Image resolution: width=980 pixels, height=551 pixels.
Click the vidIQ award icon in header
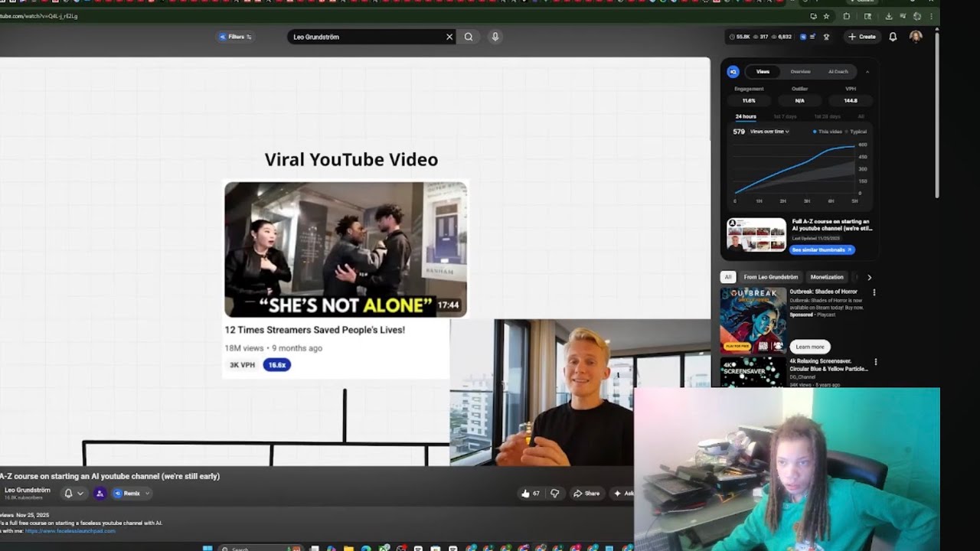point(826,37)
